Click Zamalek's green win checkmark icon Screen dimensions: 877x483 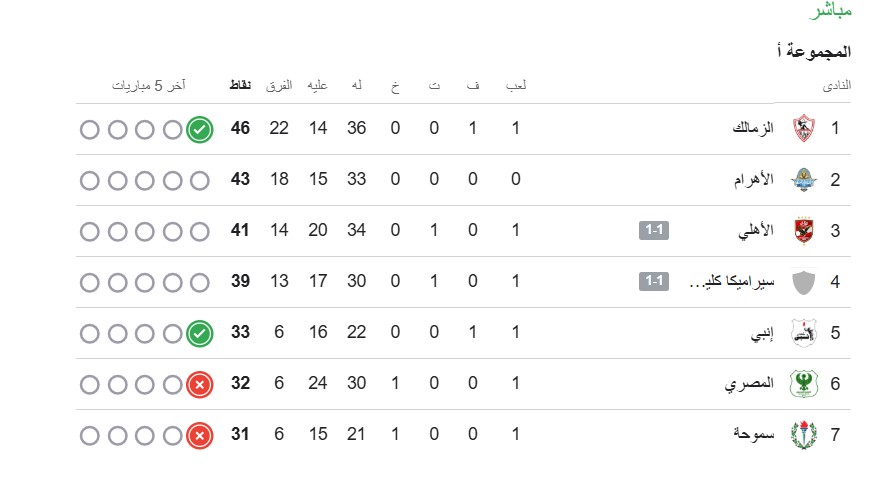click(200, 129)
